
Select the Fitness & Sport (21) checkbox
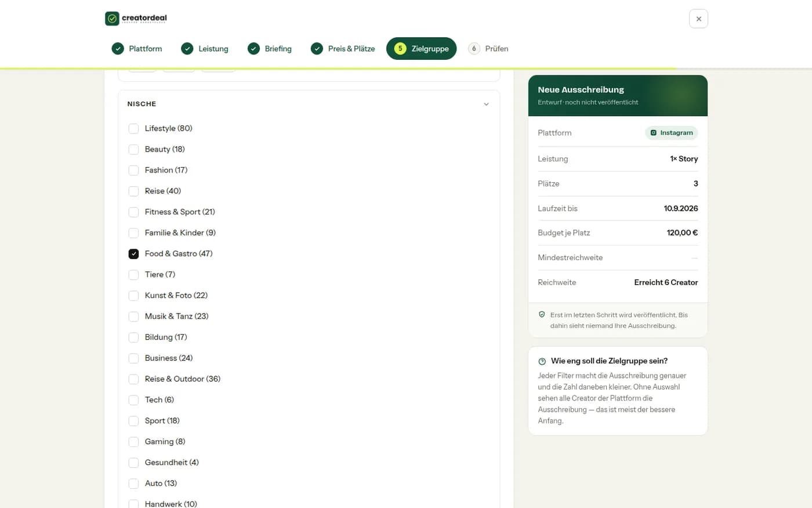tap(133, 212)
